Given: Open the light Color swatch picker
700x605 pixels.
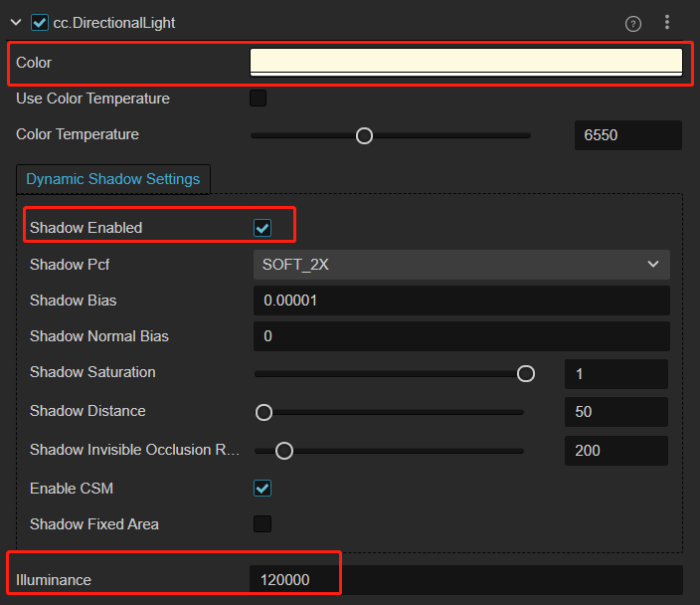Looking at the screenshot, I should 465,62.
